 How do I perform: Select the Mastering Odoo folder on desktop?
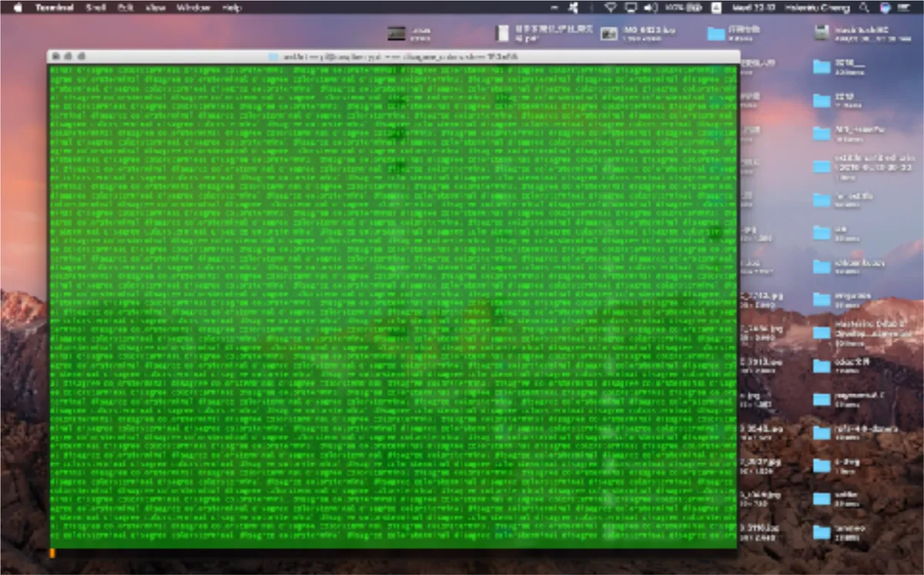pyautogui.click(x=822, y=333)
